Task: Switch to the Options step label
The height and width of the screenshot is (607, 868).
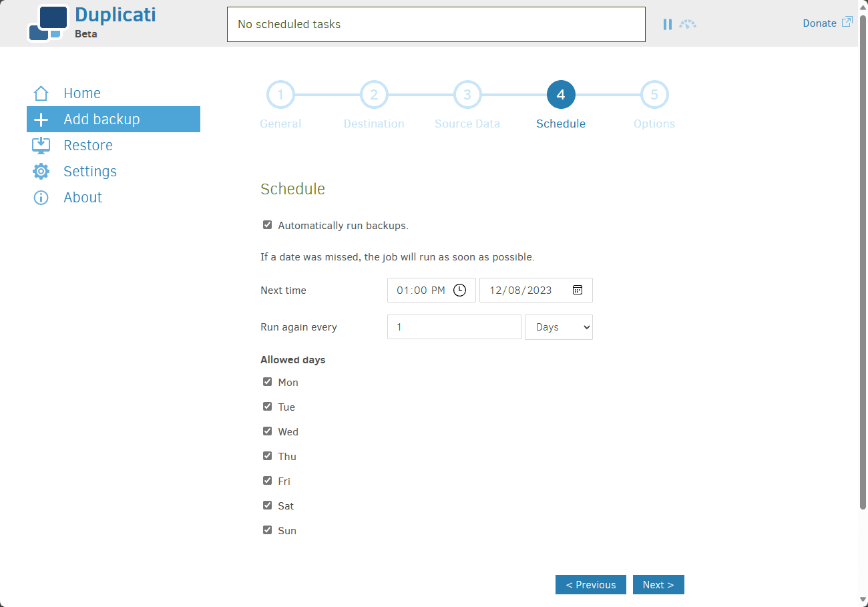Action: point(654,124)
